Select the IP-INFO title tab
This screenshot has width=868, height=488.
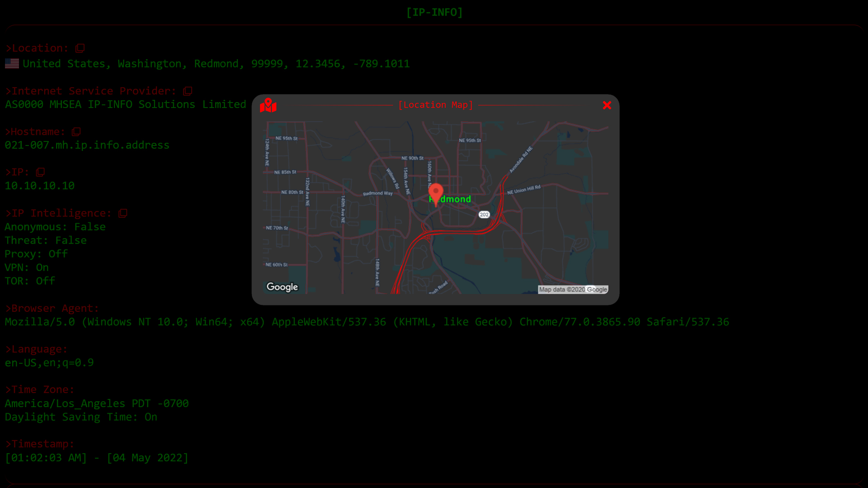[434, 12]
